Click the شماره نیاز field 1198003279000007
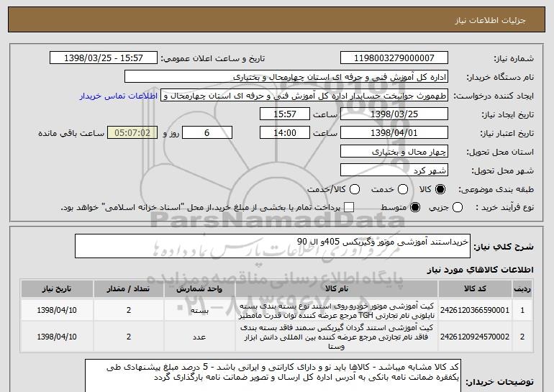The height and width of the screenshot is (392, 554). point(394,58)
